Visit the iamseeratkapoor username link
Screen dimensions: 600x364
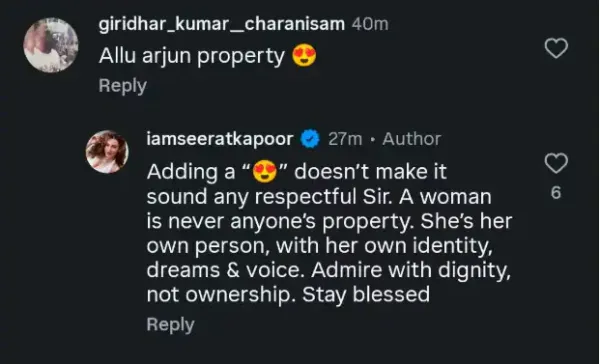pos(220,139)
